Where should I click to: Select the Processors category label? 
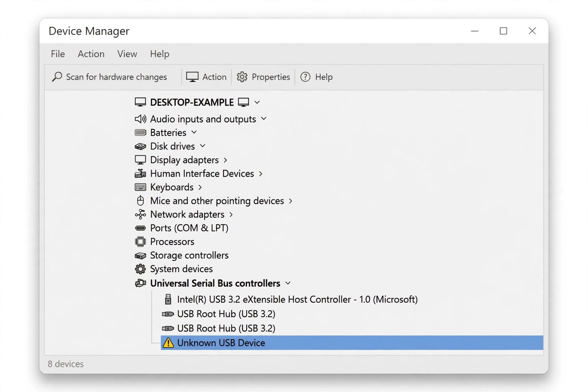coord(172,242)
